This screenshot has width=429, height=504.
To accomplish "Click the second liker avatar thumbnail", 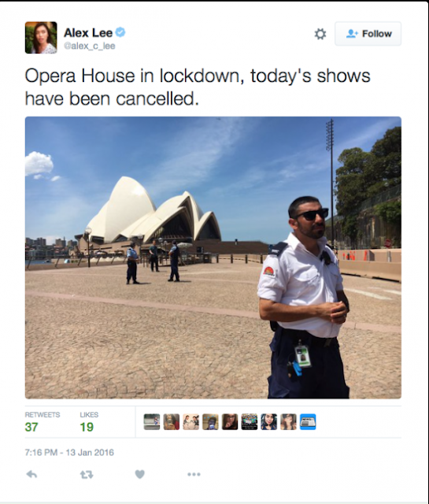I will coord(172,422).
